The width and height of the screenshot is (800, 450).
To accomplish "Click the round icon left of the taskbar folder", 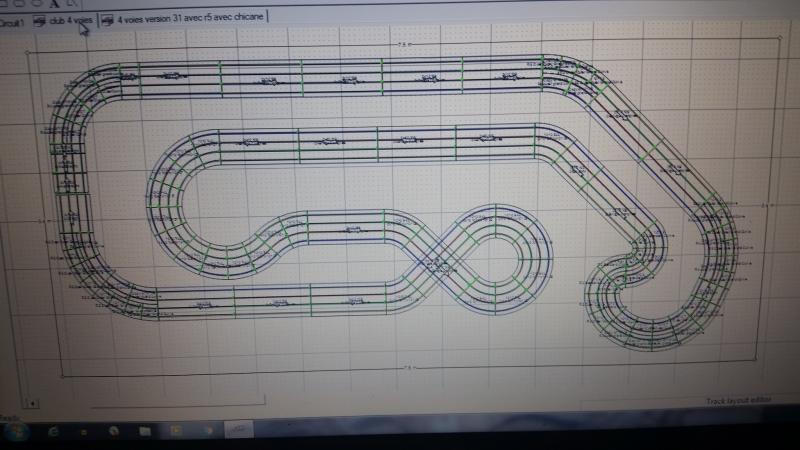I will click(113, 431).
